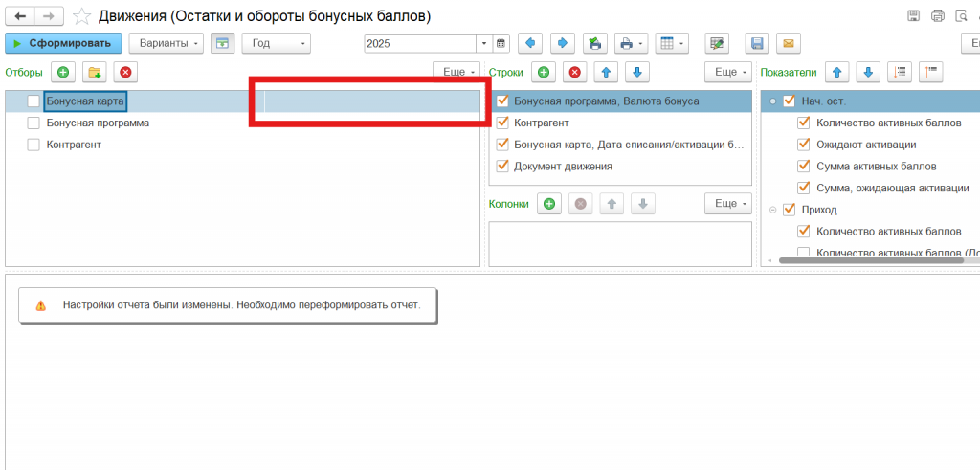
Task: Add new filter in Отборы panel
Action: [x=63, y=72]
